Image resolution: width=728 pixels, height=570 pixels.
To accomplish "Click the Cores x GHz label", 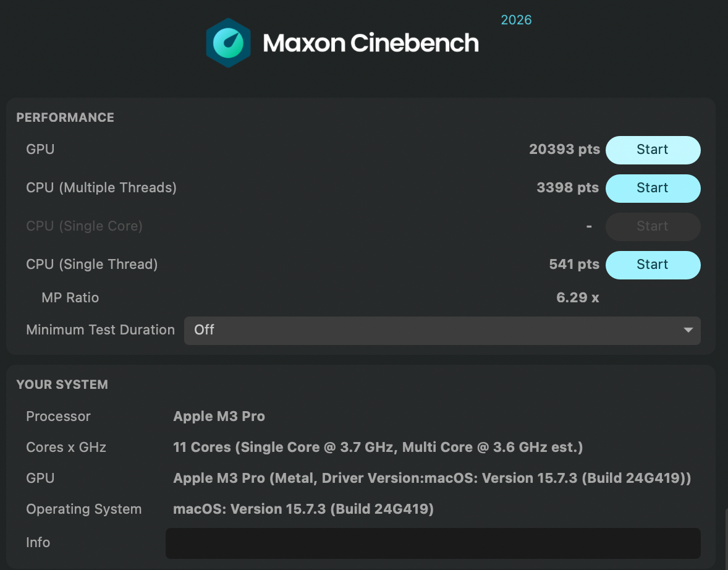I will coord(66,447).
